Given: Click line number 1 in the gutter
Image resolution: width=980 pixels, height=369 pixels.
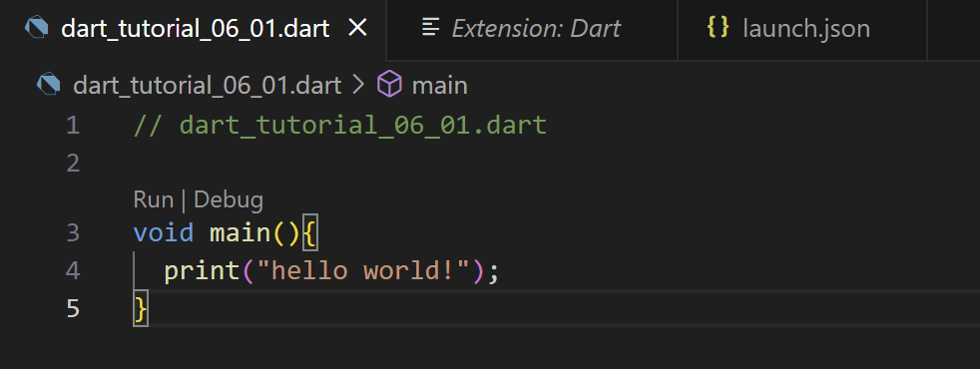Looking at the screenshot, I should 73,126.
